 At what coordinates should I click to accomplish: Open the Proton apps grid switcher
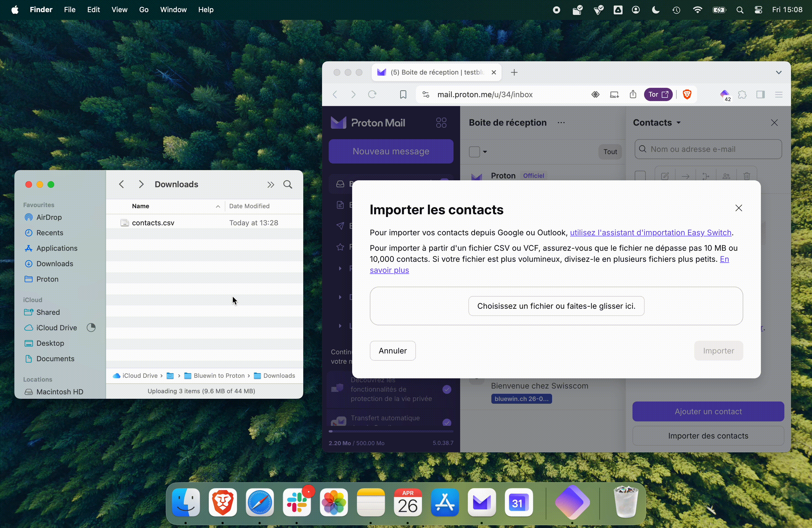coord(441,123)
